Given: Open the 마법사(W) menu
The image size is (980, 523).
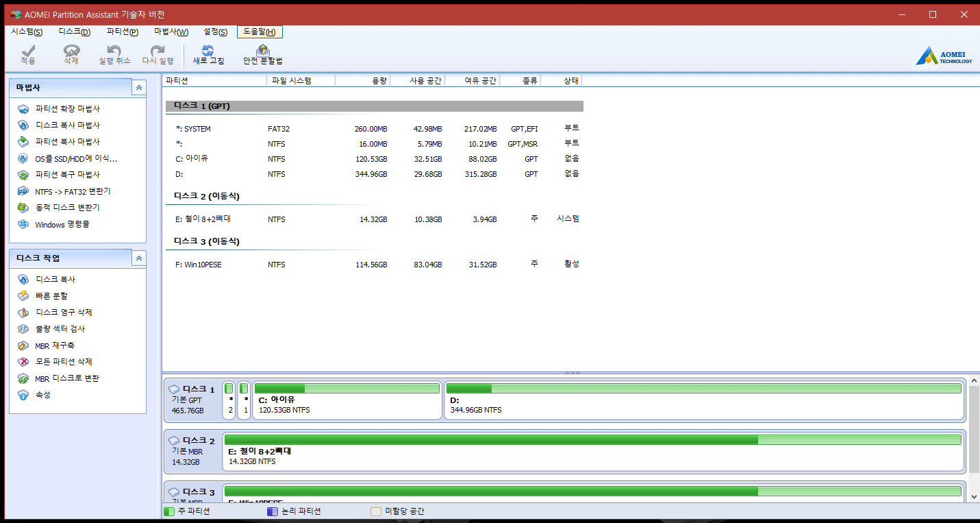Looking at the screenshot, I should (171, 32).
